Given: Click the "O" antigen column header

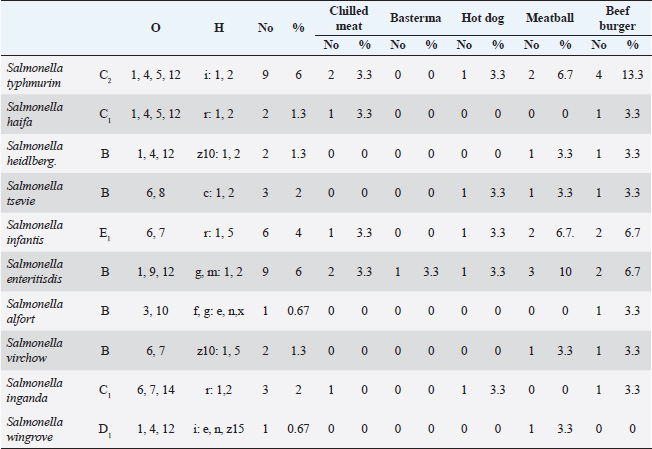Looking at the screenshot, I should click(155, 29).
